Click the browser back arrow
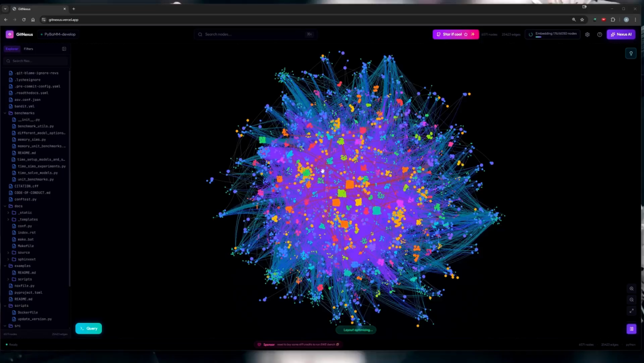The width and height of the screenshot is (644, 363). [x=6, y=20]
